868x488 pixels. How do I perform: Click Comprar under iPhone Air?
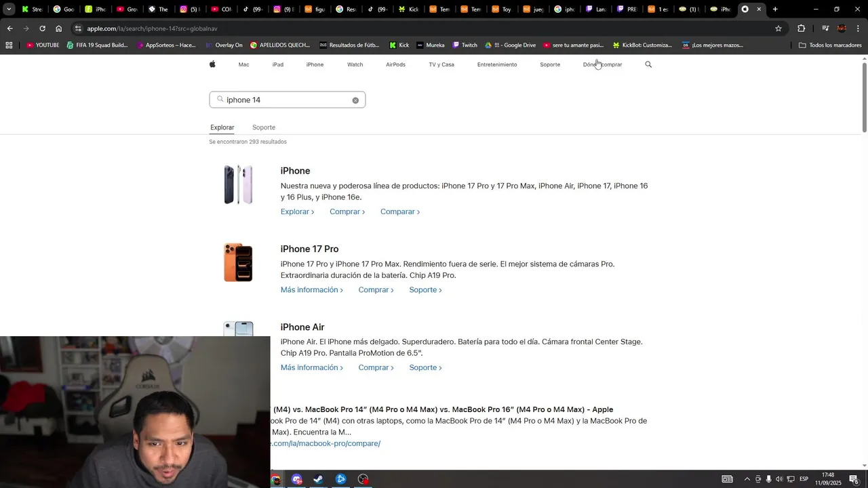(x=376, y=367)
